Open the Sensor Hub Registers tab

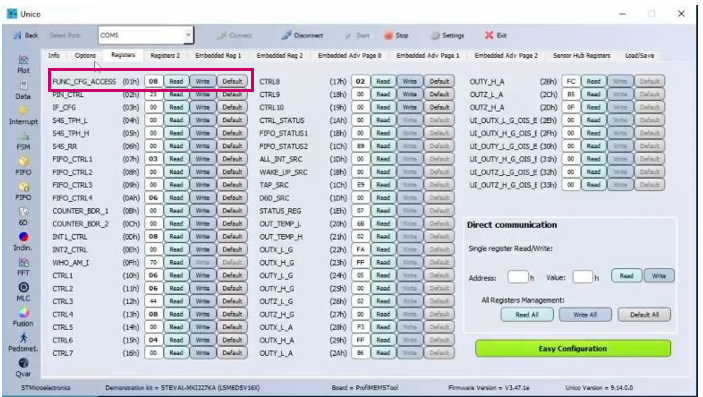(x=581, y=55)
